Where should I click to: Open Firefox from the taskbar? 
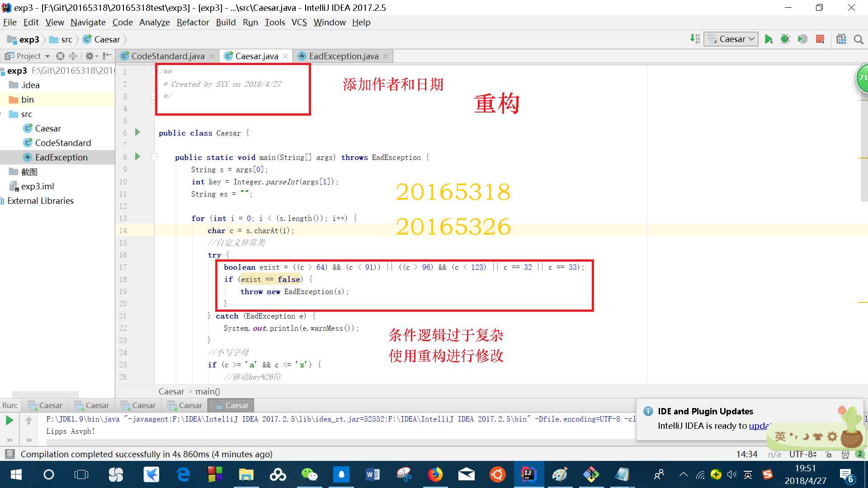point(435,474)
